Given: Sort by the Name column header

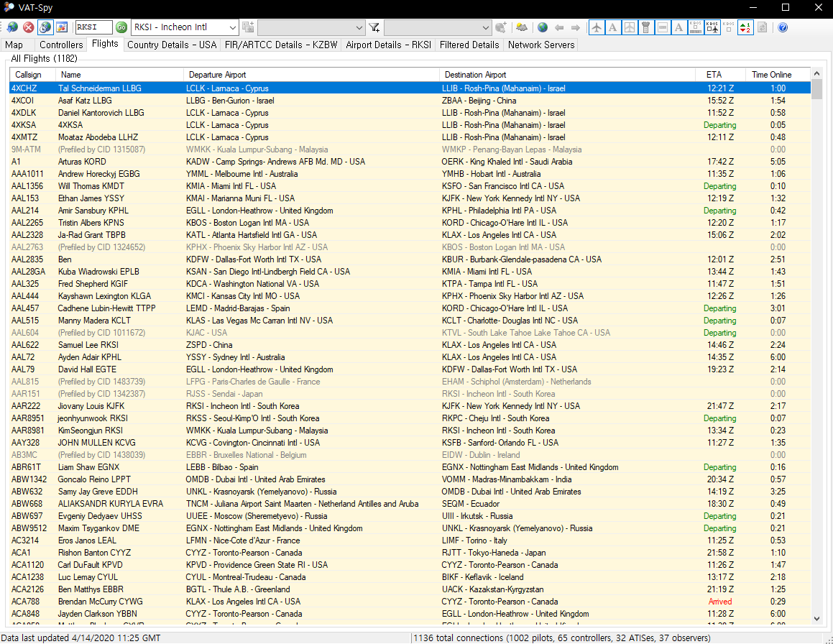Looking at the screenshot, I should 119,75.
